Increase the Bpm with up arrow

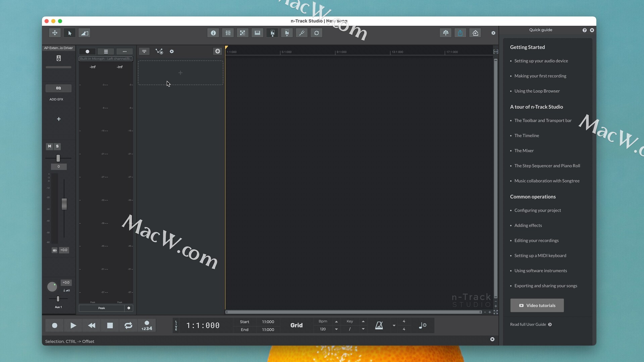point(336,322)
